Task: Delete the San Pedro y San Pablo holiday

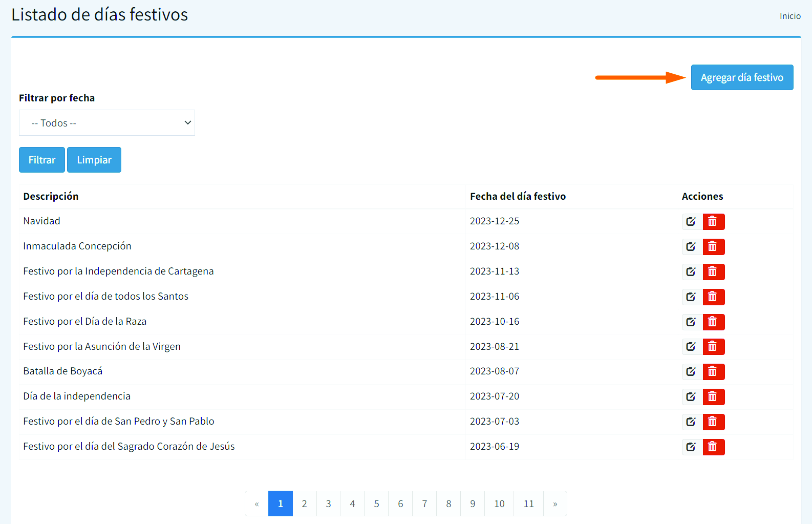Action: (714, 422)
